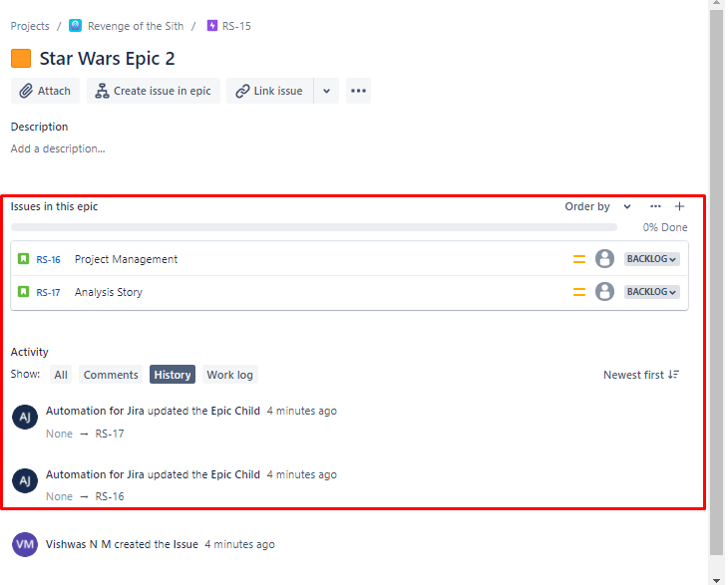The image size is (728, 585).
Task: Open the RS-17 issue link
Action: [x=48, y=292]
